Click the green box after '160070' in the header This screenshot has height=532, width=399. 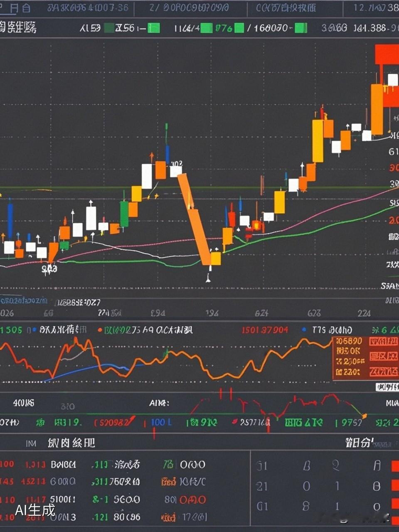click(x=300, y=28)
